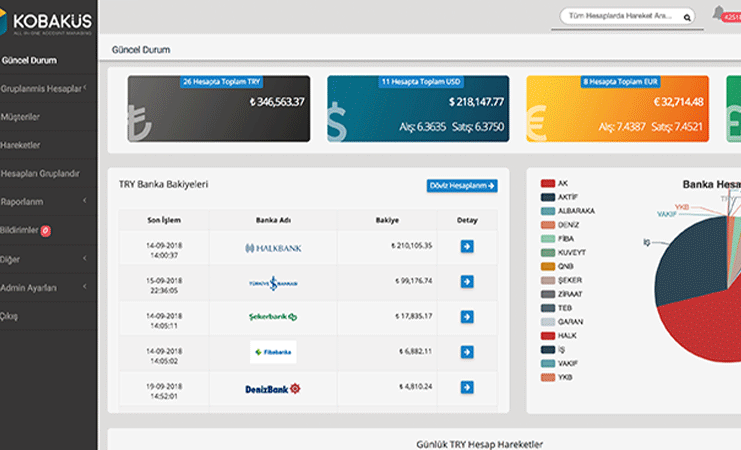The height and width of the screenshot is (450, 741).
Task: Focus the Tüm Hesaplarda Hareket Ara search field
Action: click(x=627, y=16)
